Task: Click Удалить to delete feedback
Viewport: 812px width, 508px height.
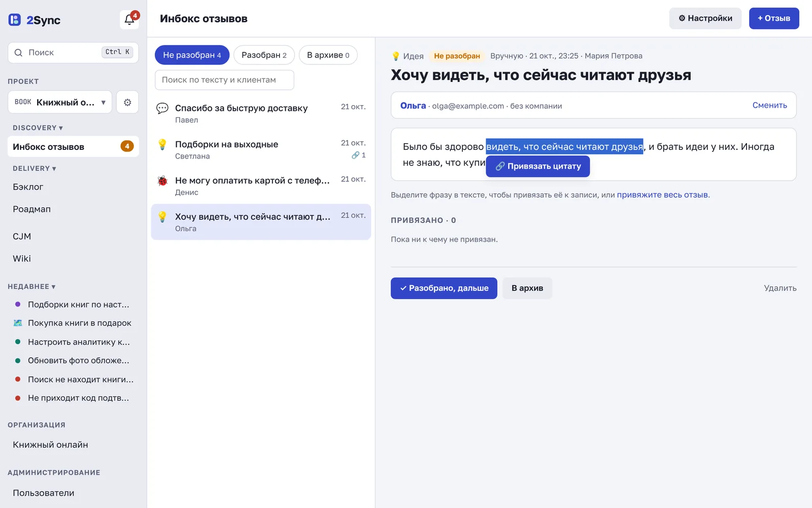Action: coord(780,288)
